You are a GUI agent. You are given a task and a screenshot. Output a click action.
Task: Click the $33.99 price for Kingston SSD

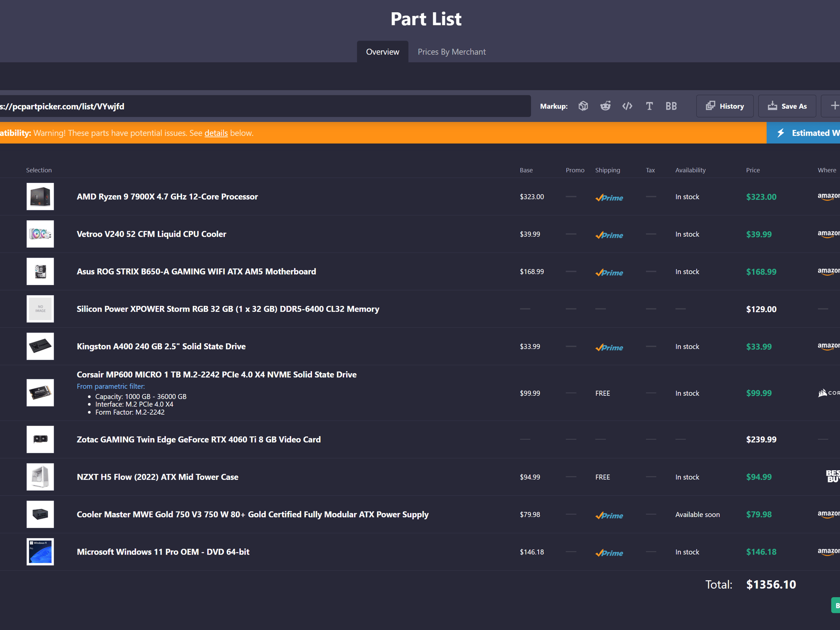click(x=759, y=347)
